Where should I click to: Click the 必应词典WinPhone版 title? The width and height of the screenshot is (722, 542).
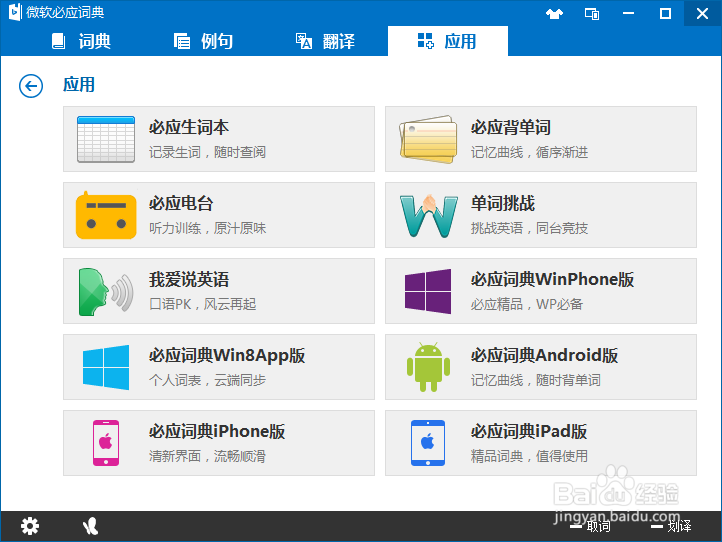pyautogui.click(x=552, y=280)
